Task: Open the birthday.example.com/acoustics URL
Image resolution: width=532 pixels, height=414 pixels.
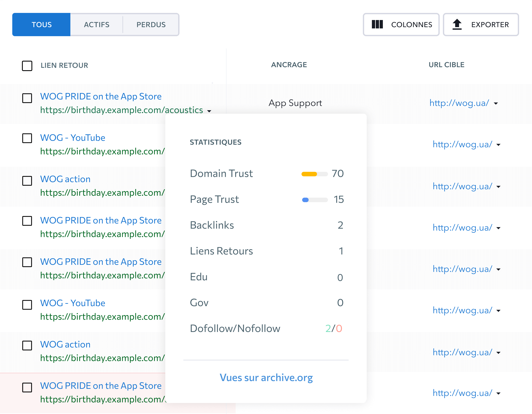Action: [122, 110]
